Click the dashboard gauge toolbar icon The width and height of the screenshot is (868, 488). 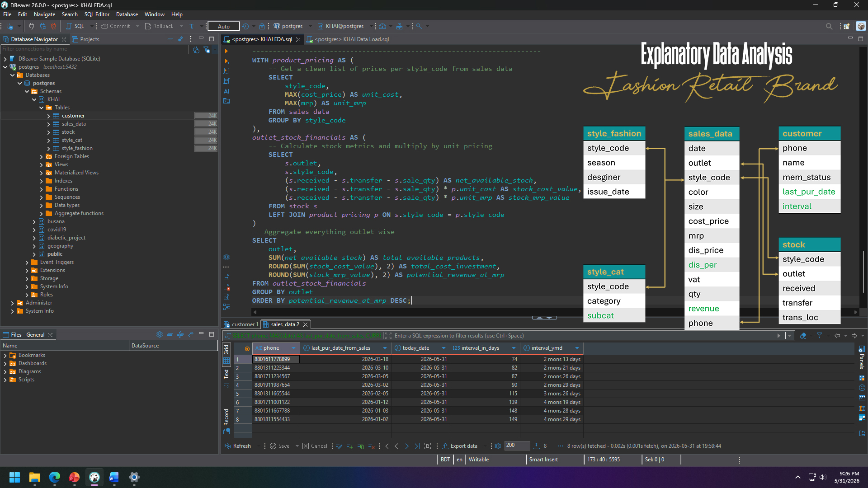coord(382,26)
